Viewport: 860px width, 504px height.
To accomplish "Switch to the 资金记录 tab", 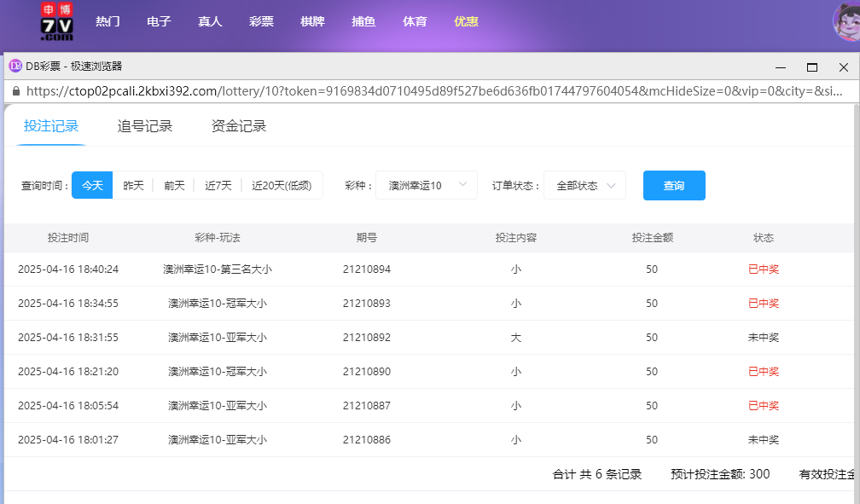I will (x=239, y=126).
